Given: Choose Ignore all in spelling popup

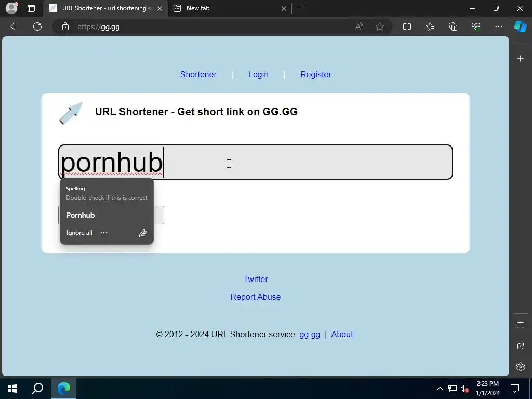Looking at the screenshot, I should coord(79,233).
